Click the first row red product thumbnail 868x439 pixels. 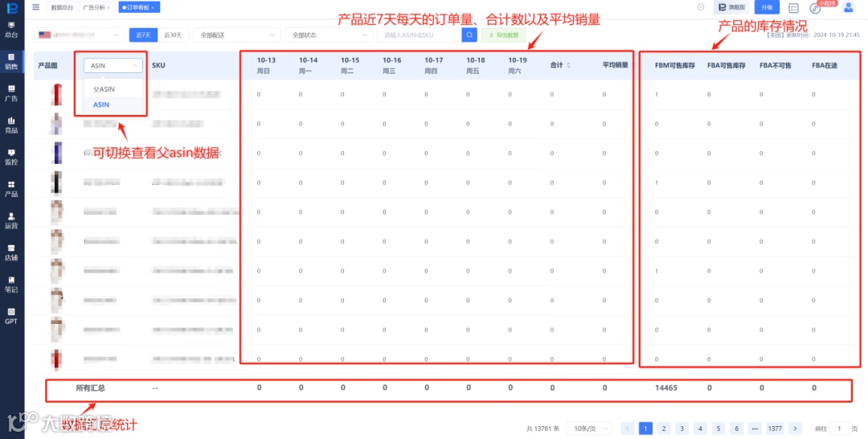point(56,95)
